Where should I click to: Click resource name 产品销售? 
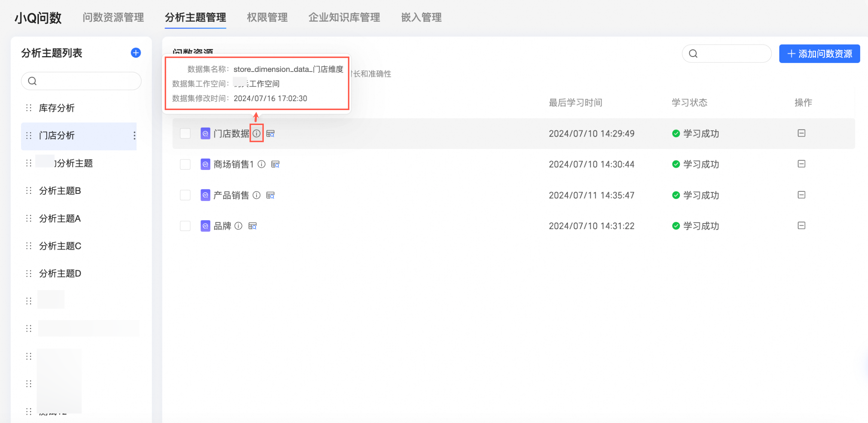(x=231, y=195)
